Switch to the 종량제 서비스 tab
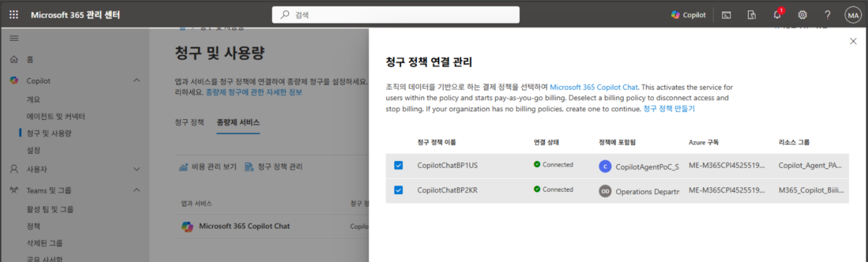 point(238,122)
